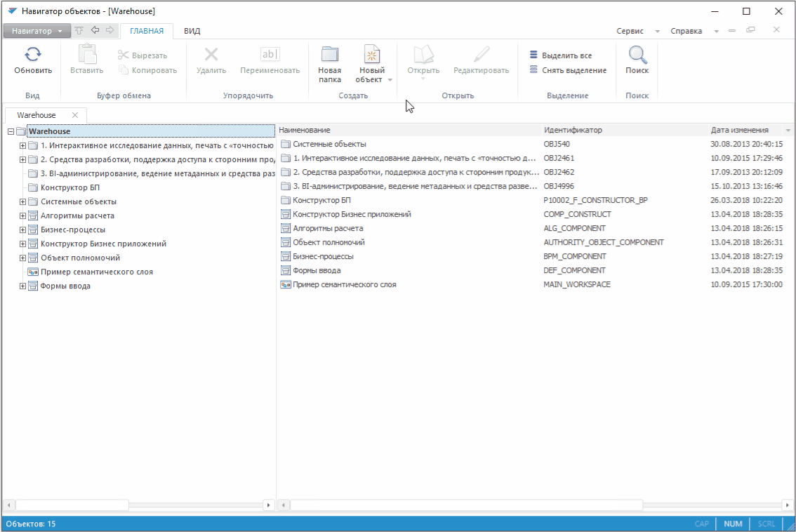Sort by the Наименование column header
Image resolution: width=796 pixels, height=532 pixels.
click(x=409, y=130)
